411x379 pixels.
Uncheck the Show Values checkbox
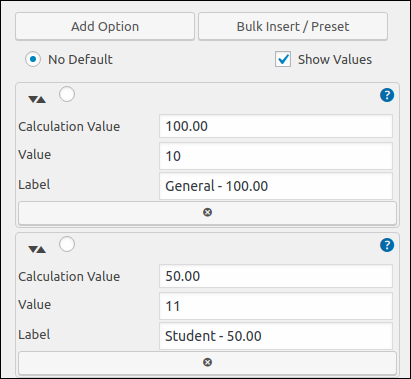coord(283,59)
